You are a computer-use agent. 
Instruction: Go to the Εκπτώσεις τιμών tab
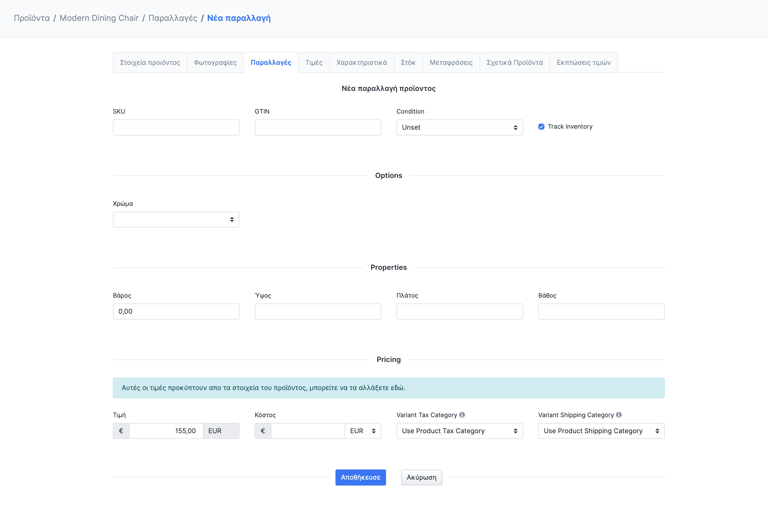pos(584,63)
